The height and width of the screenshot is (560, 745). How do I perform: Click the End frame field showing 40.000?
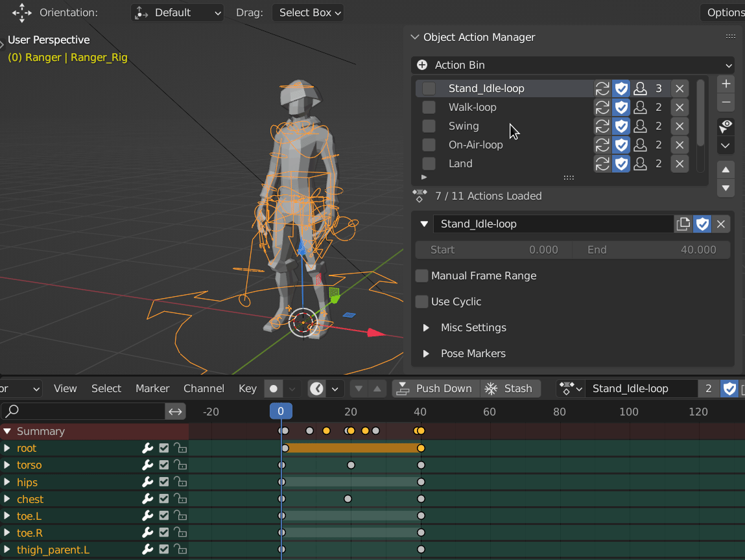click(652, 250)
